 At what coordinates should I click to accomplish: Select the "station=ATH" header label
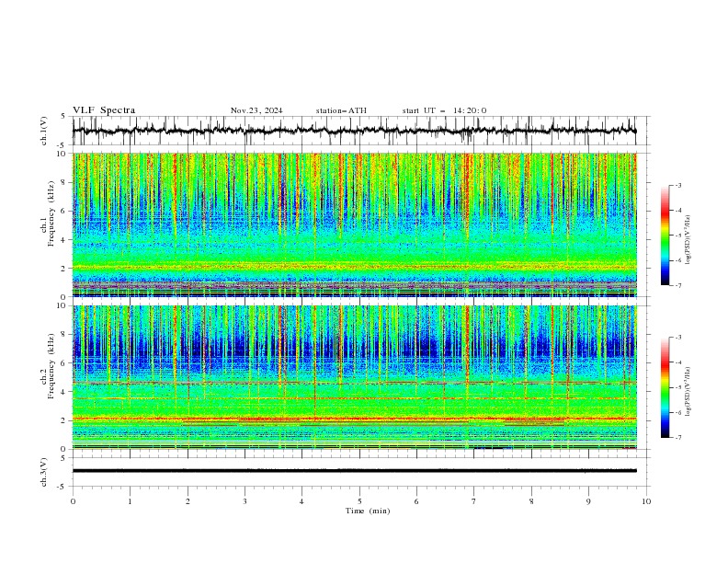(341, 110)
